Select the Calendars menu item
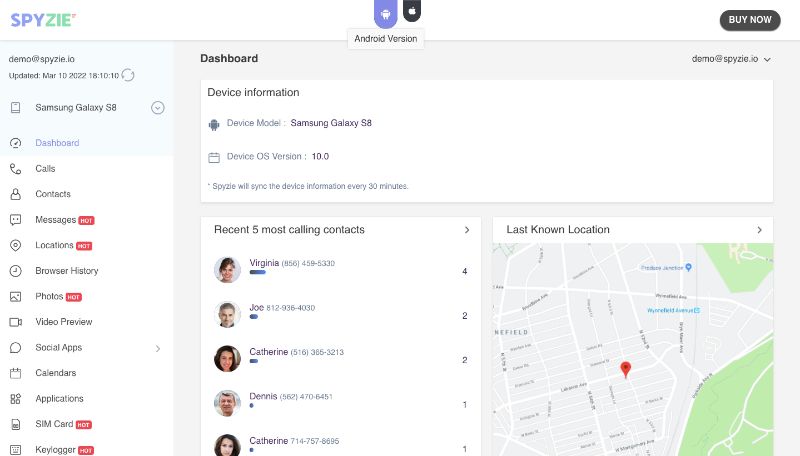Viewport: 800px width, 456px height. [x=55, y=373]
